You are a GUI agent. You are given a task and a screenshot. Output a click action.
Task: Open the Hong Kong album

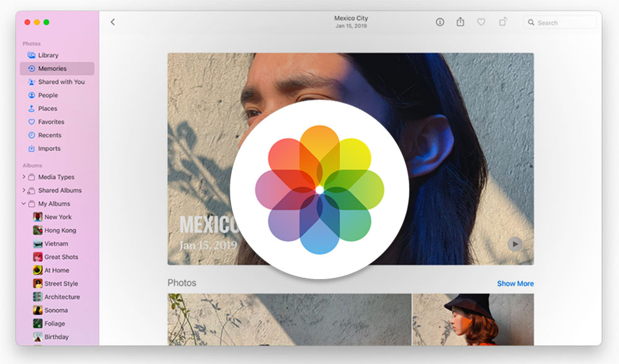(x=60, y=230)
